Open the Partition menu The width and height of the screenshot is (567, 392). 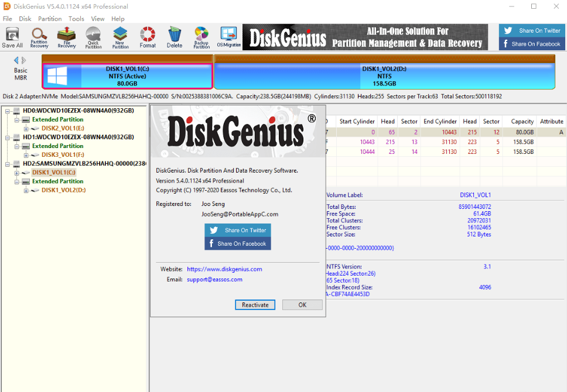point(50,19)
